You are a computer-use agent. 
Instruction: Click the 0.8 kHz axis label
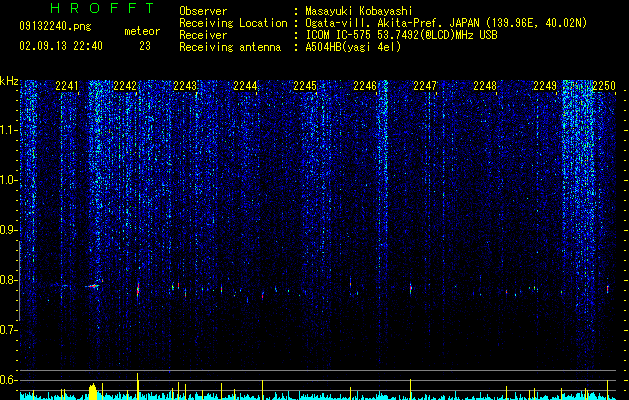[8, 280]
